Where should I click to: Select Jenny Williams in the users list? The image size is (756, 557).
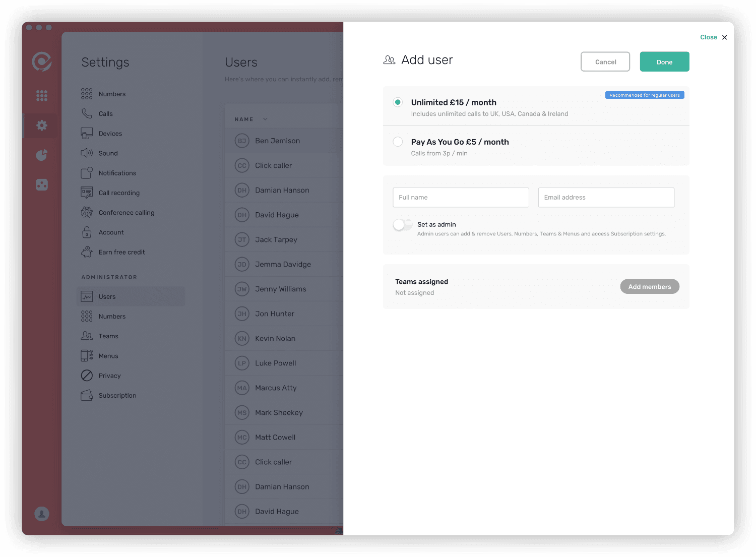point(284,289)
